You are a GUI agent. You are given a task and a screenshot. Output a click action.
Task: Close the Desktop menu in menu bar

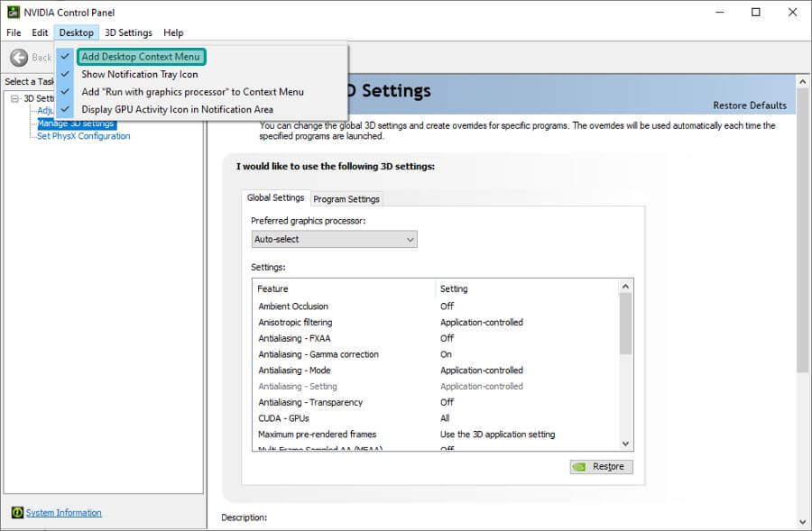coord(76,32)
